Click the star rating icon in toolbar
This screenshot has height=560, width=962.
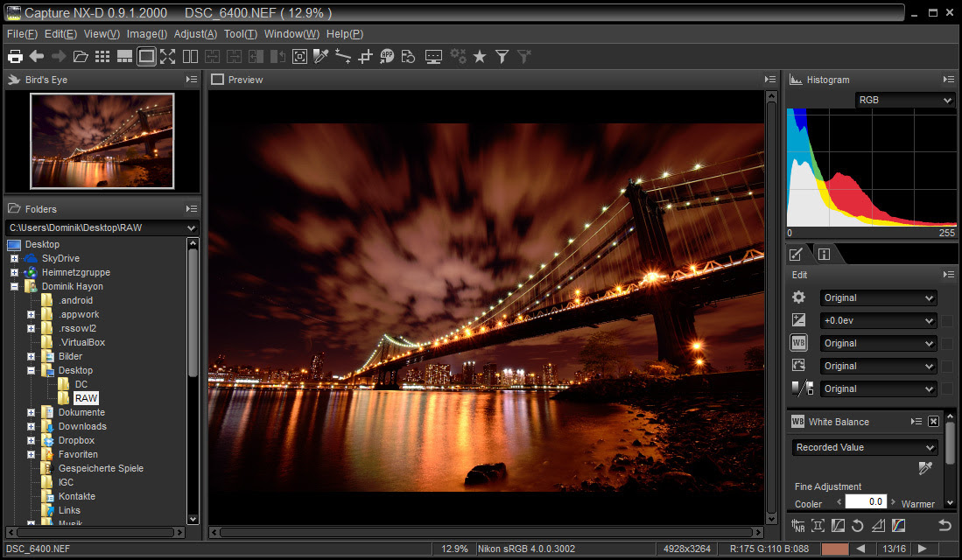[480, 56]
